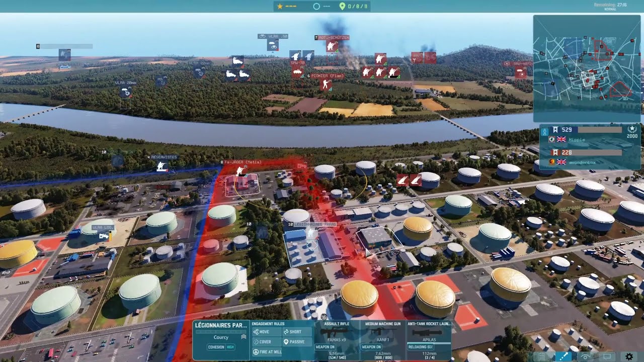The height and width of the screenshot is (362, 644).
Task: Click the Remaining time 27:16 display
Action: pos(610,5)
